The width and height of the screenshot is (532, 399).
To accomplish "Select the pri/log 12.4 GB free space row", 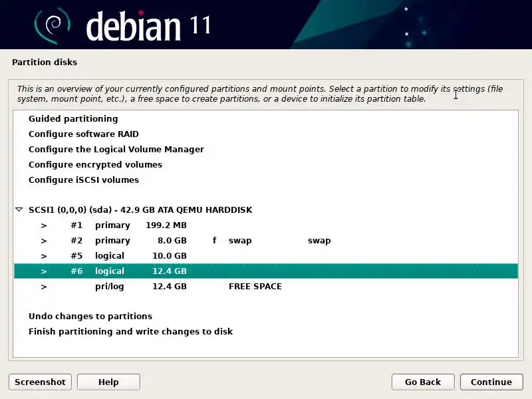I will coord(266,287).
